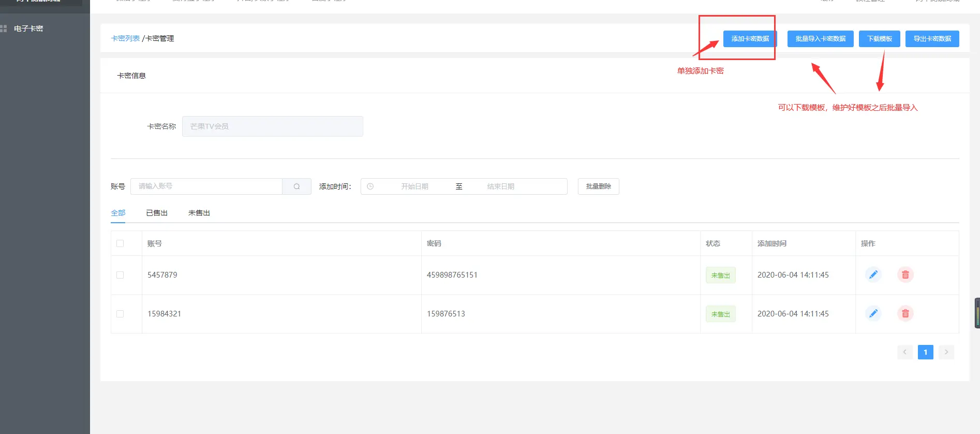Check the box for account 5457879

point(120,275)
